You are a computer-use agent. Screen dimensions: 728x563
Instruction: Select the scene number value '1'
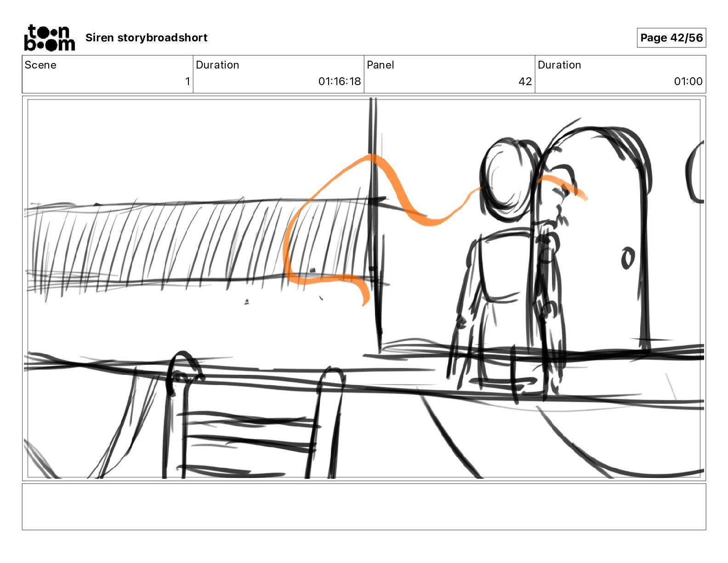pos(188,81)
